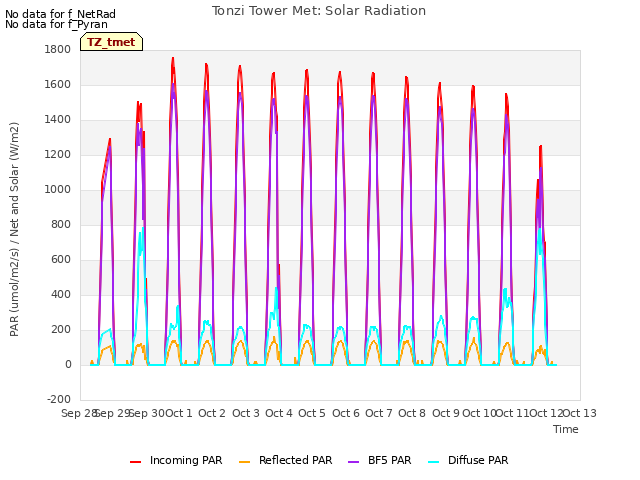The image size is (640, 480).
Task: Click the Oct 8 x-axis date label
Action: 412,413
